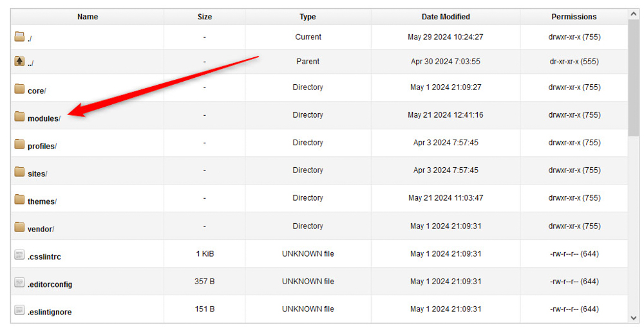Screen dimensions: 644x328
Task: Click date May 21 2024 11:03:47
Action: coord(446,197)
